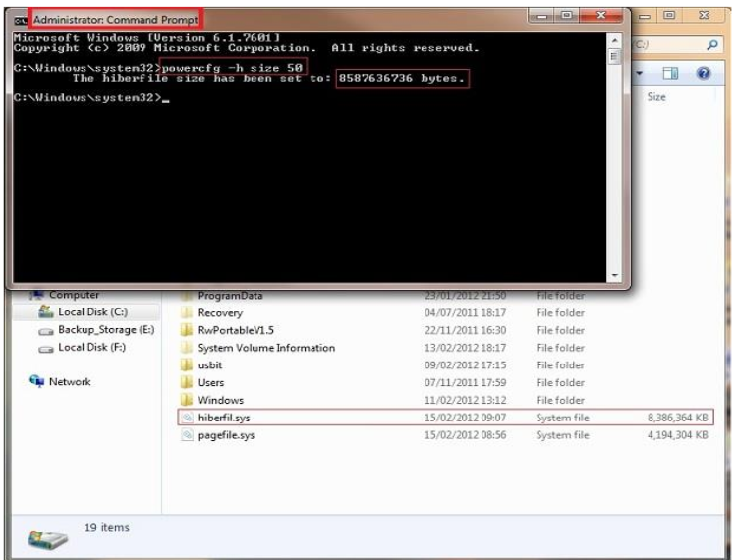Close the Explorer window behind
Viewport: 737px width, 560px height.
click(705, 16)
